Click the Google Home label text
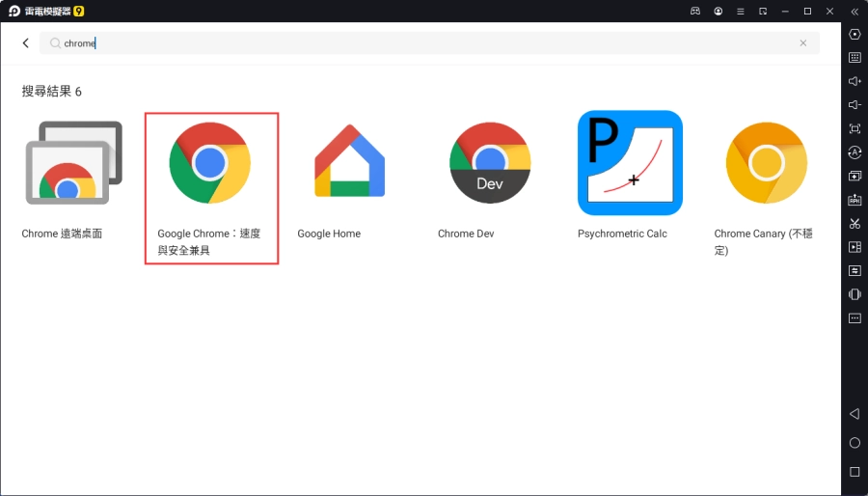Viewport: 868px width, 496px height. [x=329, y=234]
